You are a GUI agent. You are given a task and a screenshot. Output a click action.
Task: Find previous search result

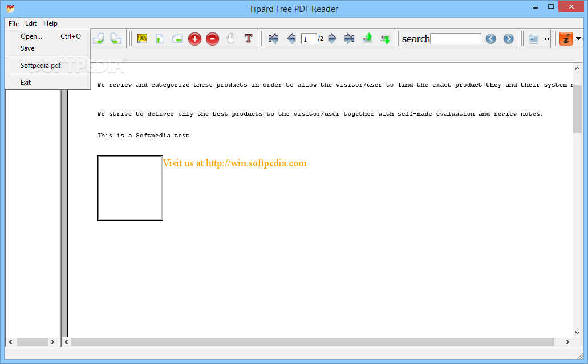point(490,39)
